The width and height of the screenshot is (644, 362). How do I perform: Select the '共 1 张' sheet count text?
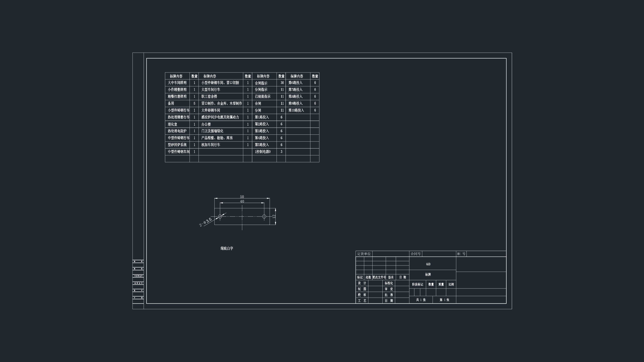coord(421,300)
